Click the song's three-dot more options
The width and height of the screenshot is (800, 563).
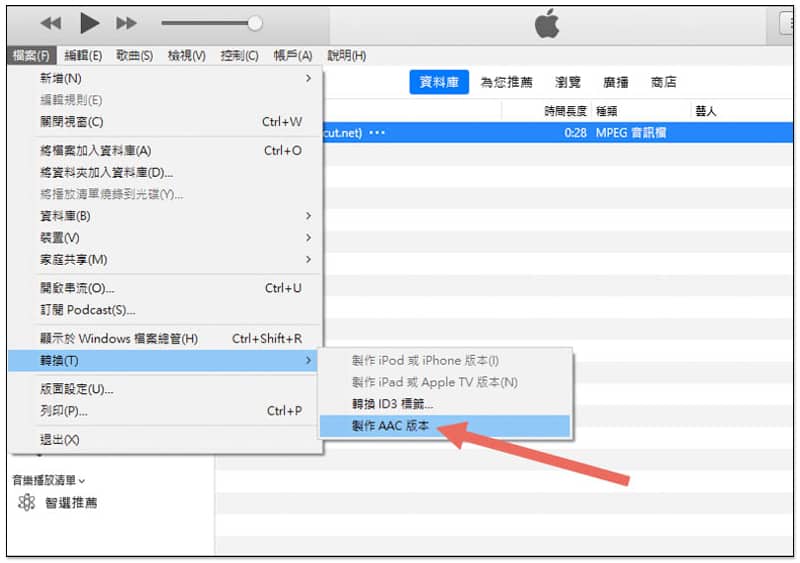click(x=377, y=133)
